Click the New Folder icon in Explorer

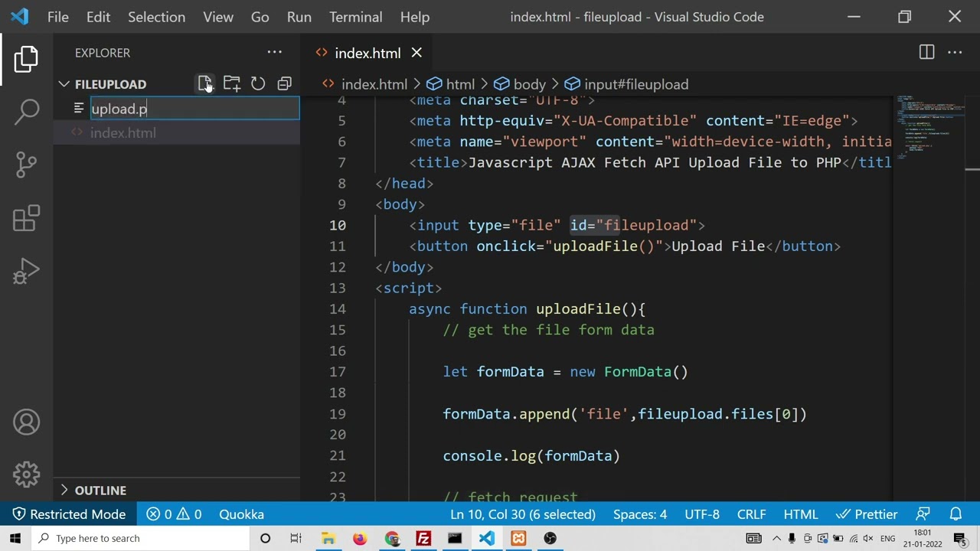pyautogui.click(x=231, y=84)
